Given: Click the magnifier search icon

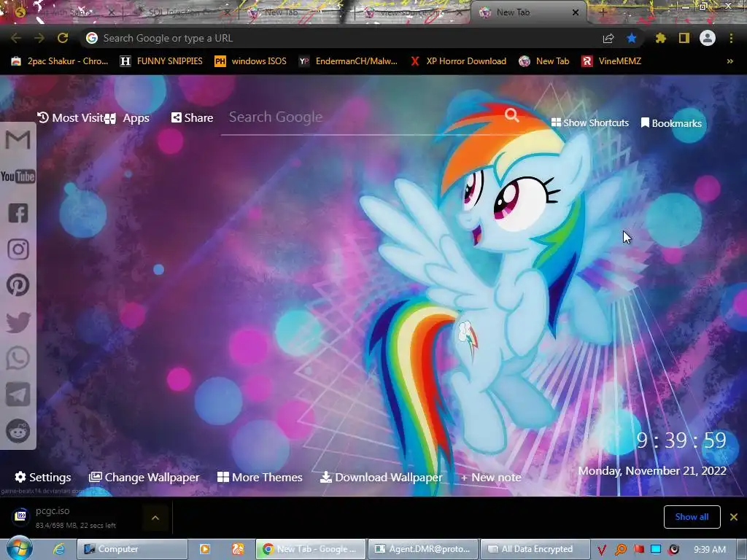Looking at the screenshot, I should point(512,115).
